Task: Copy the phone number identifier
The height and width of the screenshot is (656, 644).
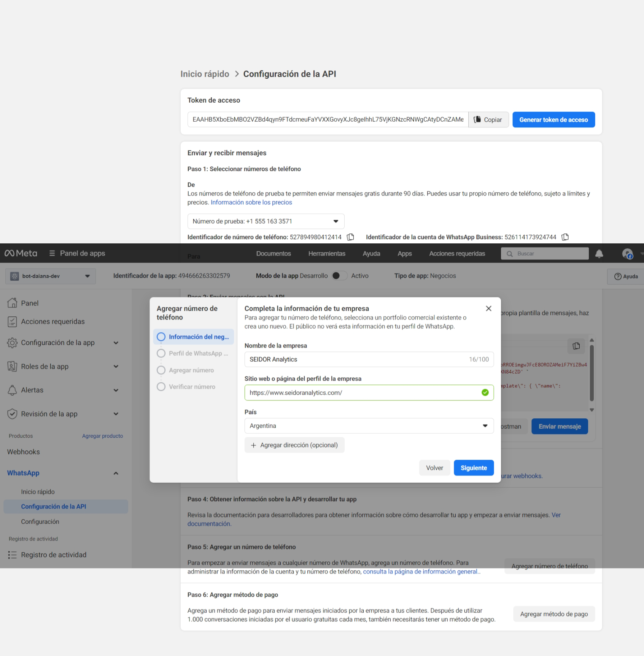Action: coord(350,237)
